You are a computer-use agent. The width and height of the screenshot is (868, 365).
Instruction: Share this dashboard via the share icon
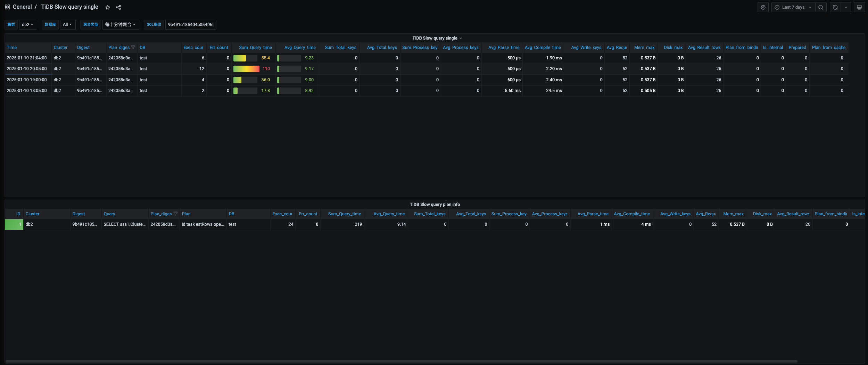coord(118,7)
